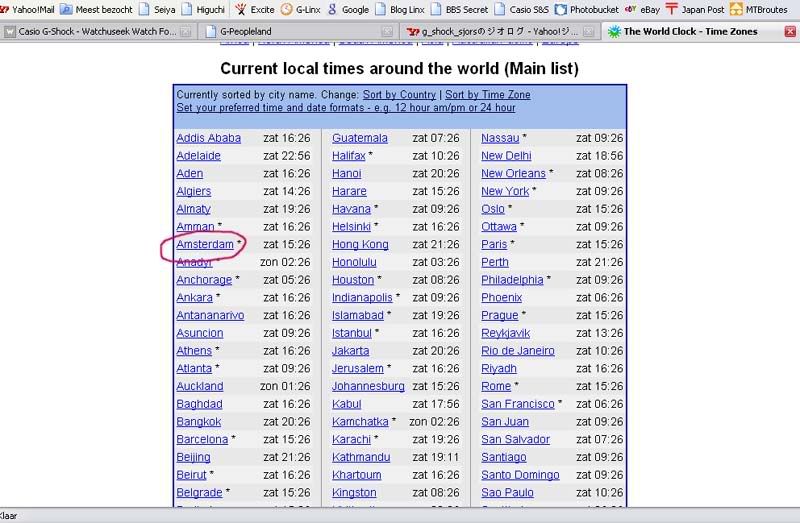The height and width of the screenshot is (523, 800).
Task: Open the Amsterdam city link
Action: [205, 244]
